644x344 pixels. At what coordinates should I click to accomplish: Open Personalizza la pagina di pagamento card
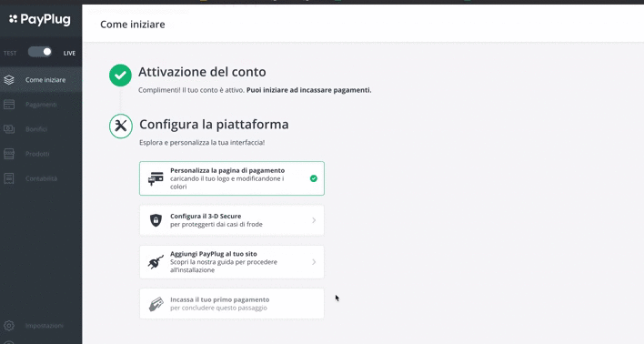pyautogui.click(x=232, y=178)
